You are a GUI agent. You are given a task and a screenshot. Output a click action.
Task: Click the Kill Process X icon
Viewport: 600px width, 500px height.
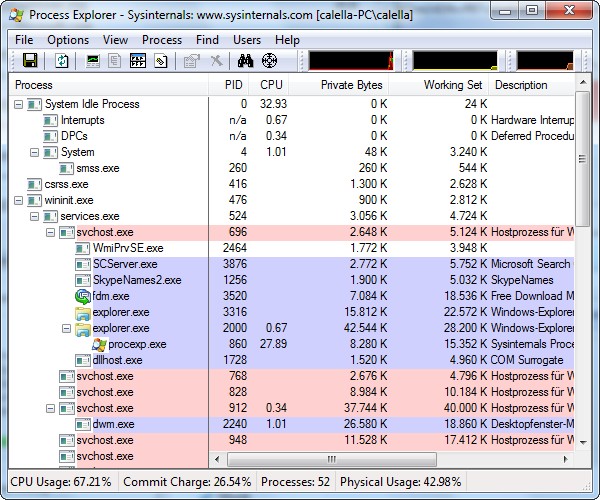pos(217,60)
